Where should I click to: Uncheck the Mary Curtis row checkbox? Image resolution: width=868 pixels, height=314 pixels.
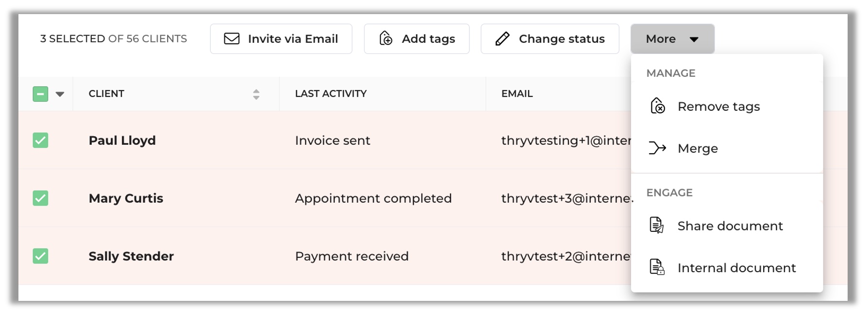click(40, 198)
